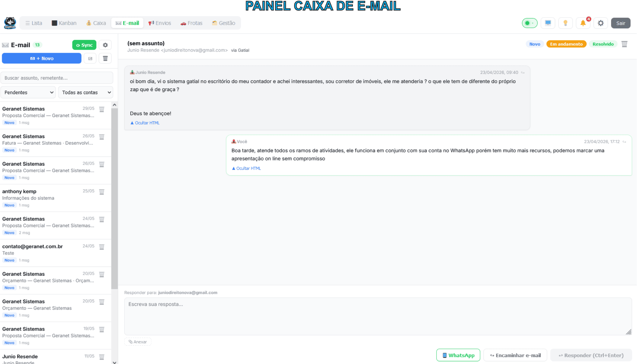Collapse Ocultar HTML on Junio's message
Viewport: 637px width, 364px height.
coord(145,123)
